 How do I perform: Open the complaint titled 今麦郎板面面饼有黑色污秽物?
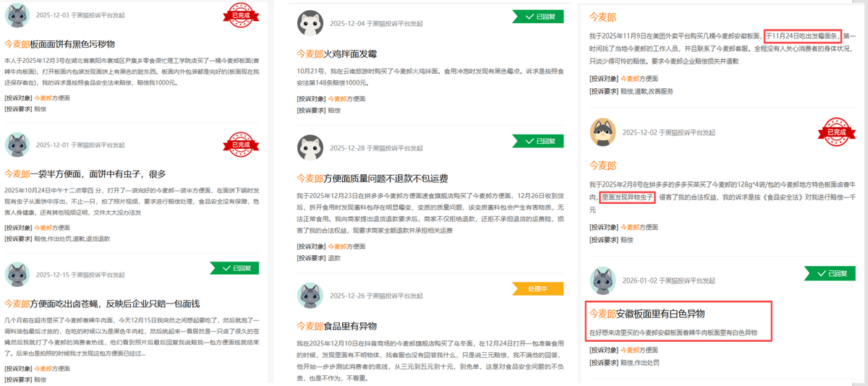tap(59, 44)
